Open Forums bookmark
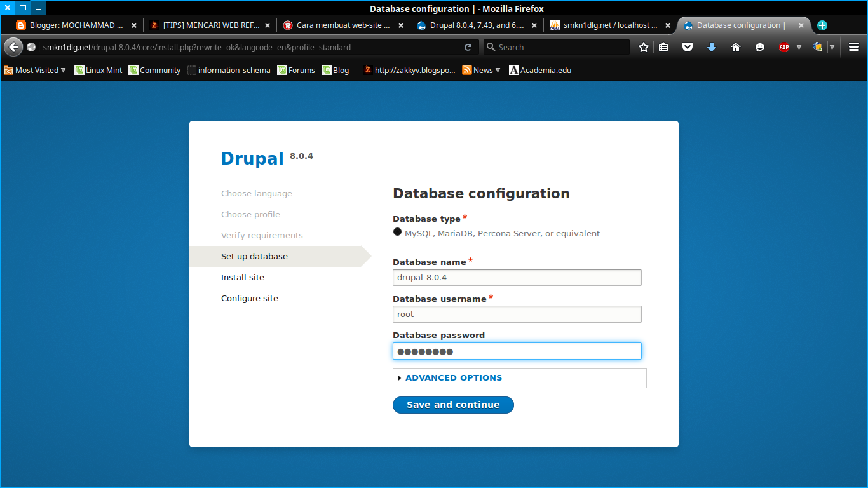The width and height of the screenshot is (868, 488). 296,70
